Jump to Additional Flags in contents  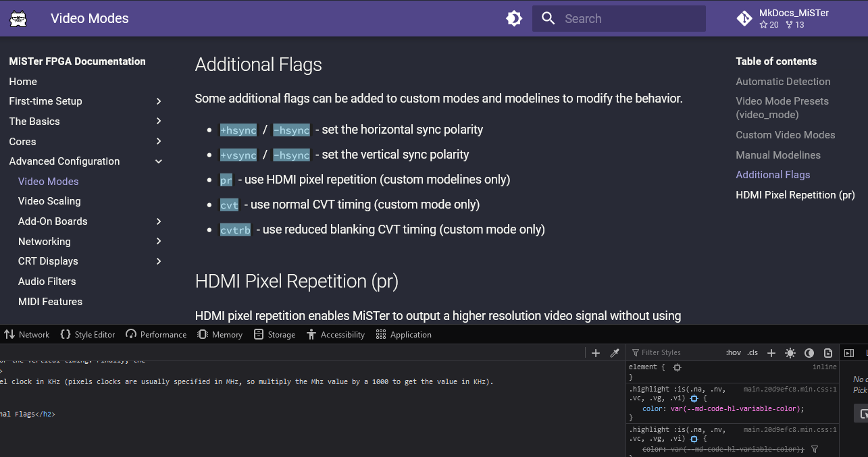tap(773, 175)
